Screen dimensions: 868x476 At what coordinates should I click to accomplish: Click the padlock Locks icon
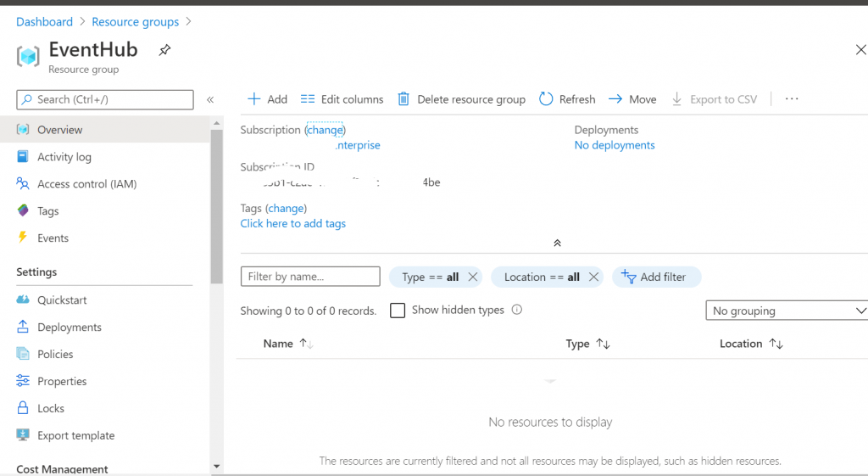point(23,408)
